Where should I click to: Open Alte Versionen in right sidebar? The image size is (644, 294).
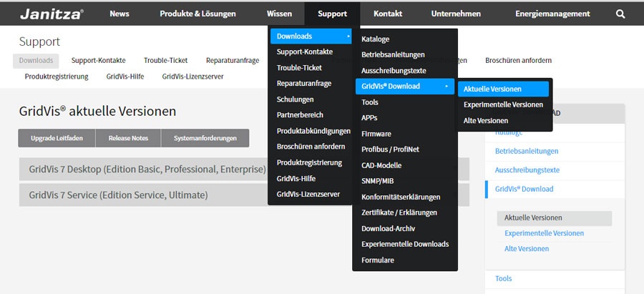point(527,249)
